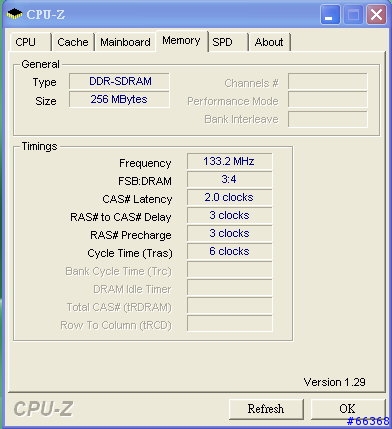Click the empty Bank Cycle Time (Trc) field
Image resolution: width=392 pixels, height=429 pixels.
click(x=229, y=270)
